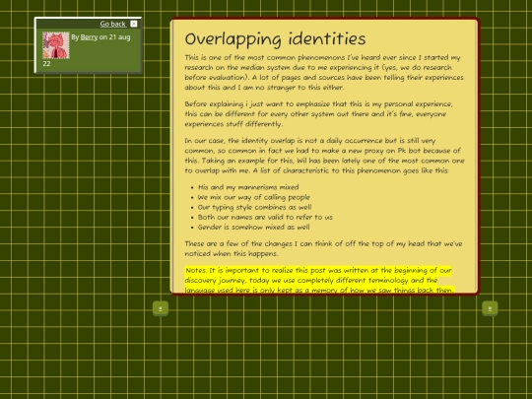The width and height of the screenshot is (532, 399).
Task: Click "Both our names are valid to refer to us"
Action: (265, 217)
